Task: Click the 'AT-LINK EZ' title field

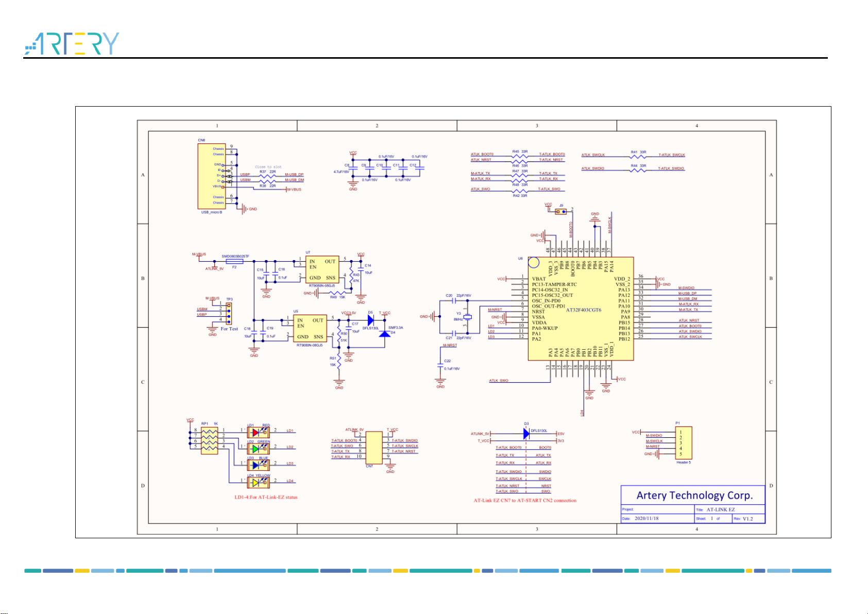Action: (x=720, y=509)
